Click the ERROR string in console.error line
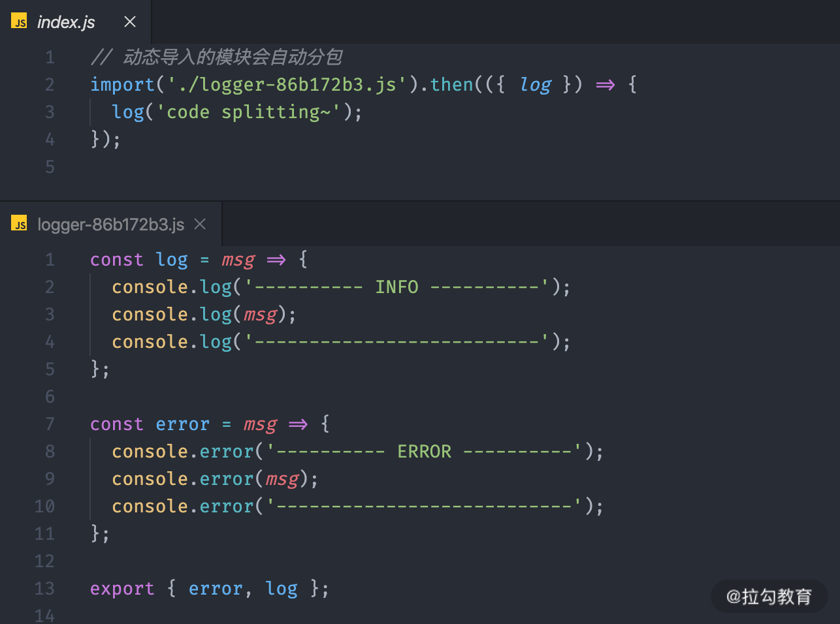Viewport: 840px width, 624px height. [x=424, y=452]
